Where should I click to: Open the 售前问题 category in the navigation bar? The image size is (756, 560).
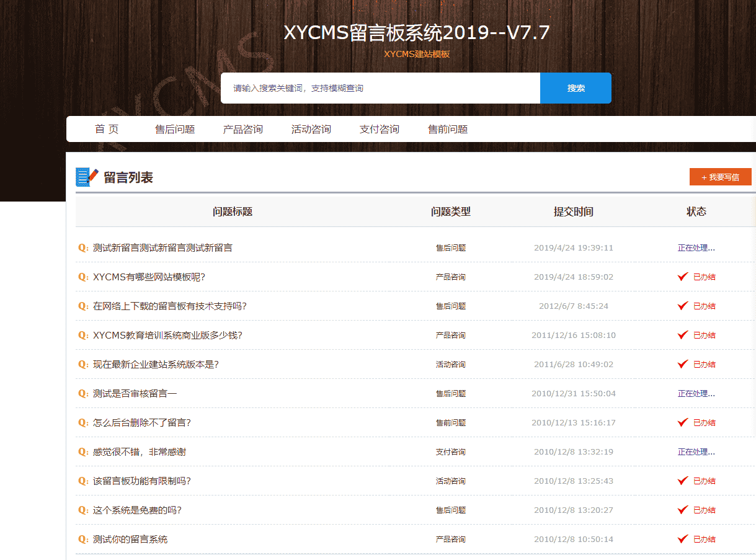click(x=448, y=129)
